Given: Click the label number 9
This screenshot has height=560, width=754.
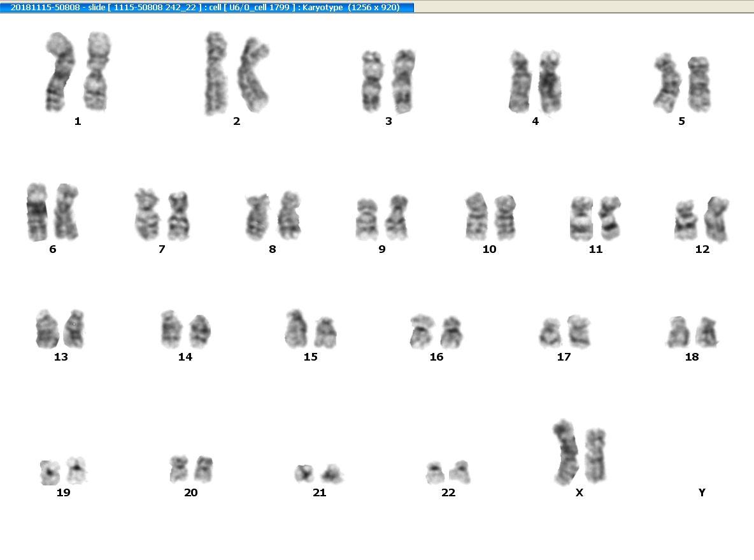Looking at the screenshot, I should (382, 249).
